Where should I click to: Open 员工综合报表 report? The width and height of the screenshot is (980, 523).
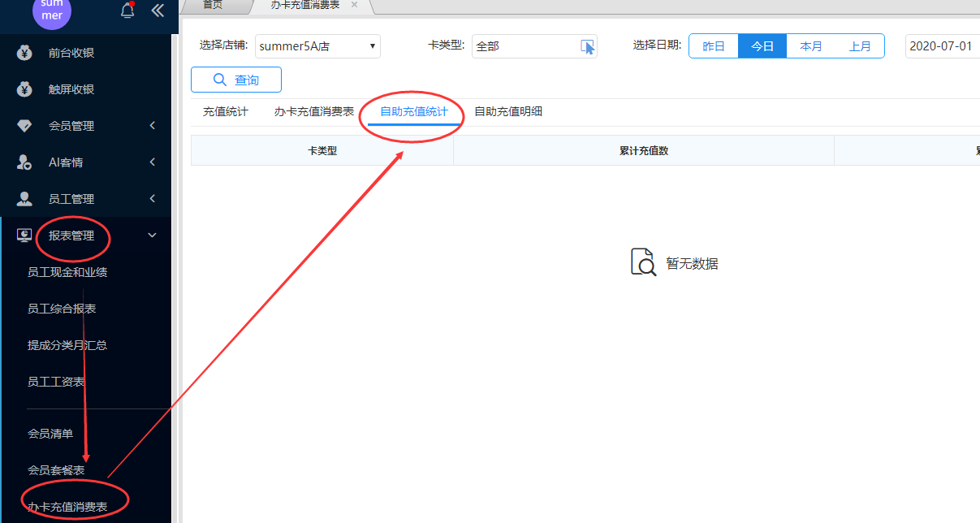[x=62, y=309]
